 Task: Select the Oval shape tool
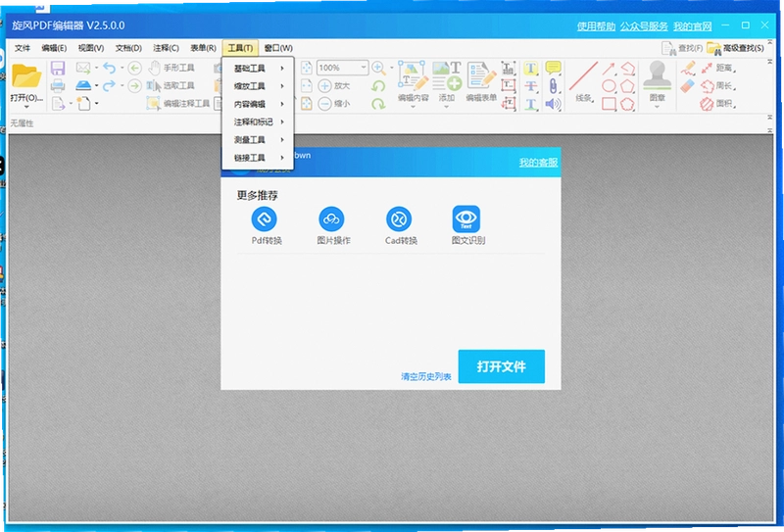pyautogui.click(x=609, y=85)
